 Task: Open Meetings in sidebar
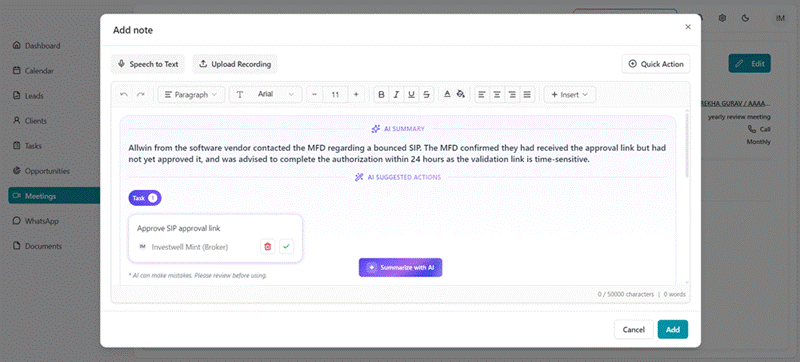pos(54,196)
